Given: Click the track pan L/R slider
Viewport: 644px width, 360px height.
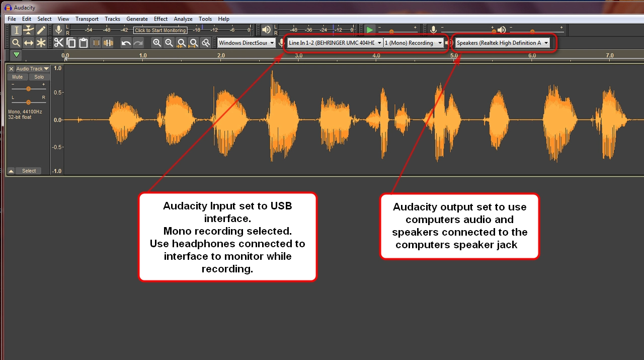Looking at the screenshot, I should pos(29,102).
